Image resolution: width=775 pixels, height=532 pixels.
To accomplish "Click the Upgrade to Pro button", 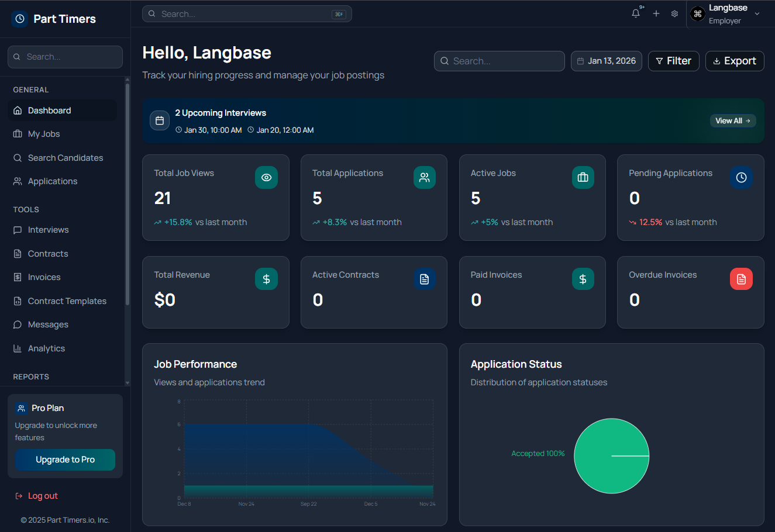I will coord(65,460).
